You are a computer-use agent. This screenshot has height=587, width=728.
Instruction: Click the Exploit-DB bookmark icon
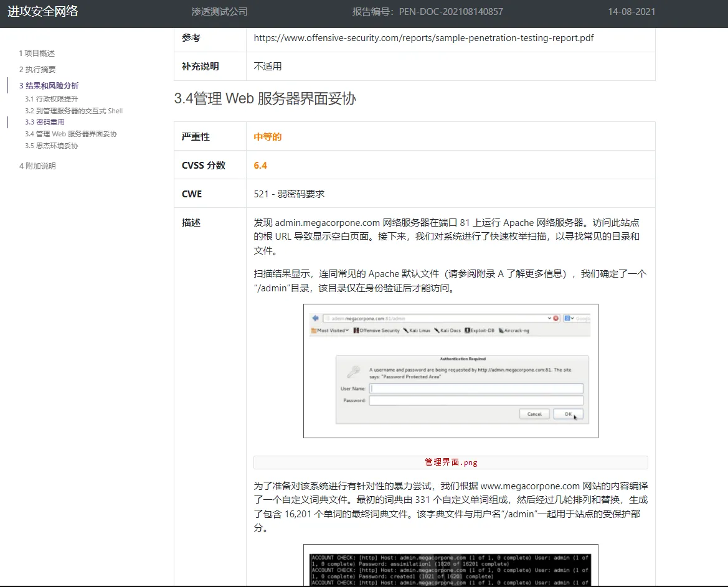[468, 331]
